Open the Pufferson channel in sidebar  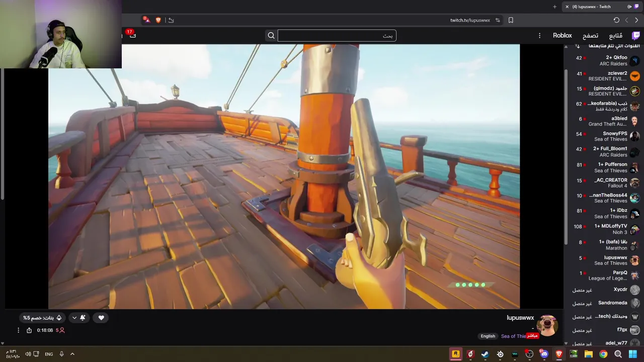point(604,167)
